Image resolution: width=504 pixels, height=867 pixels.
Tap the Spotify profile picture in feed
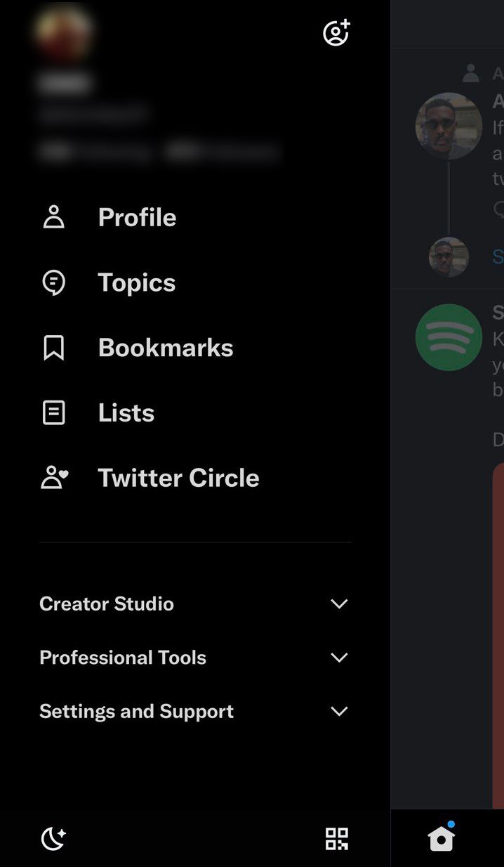click(x=449, y=337)
